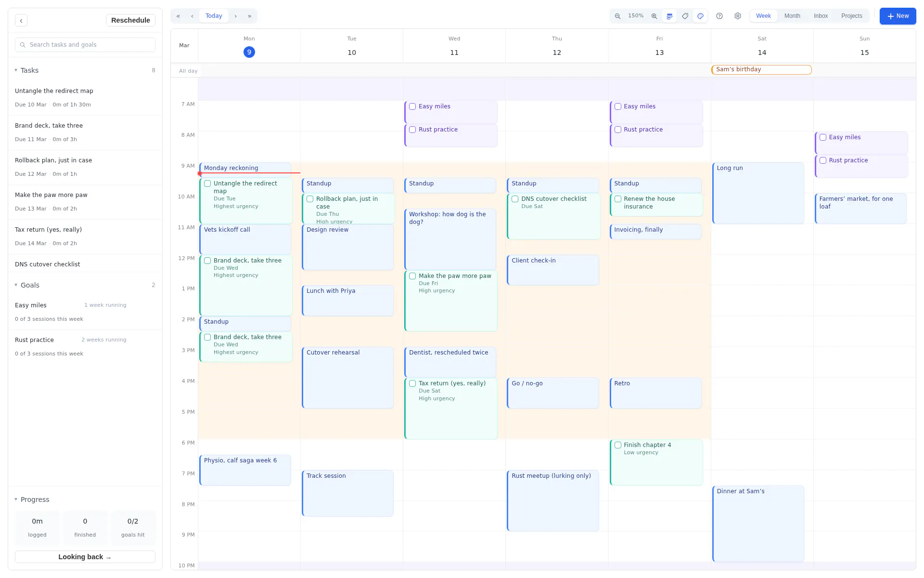
Task: Click the Reschedule button
Action: (130, 20)
